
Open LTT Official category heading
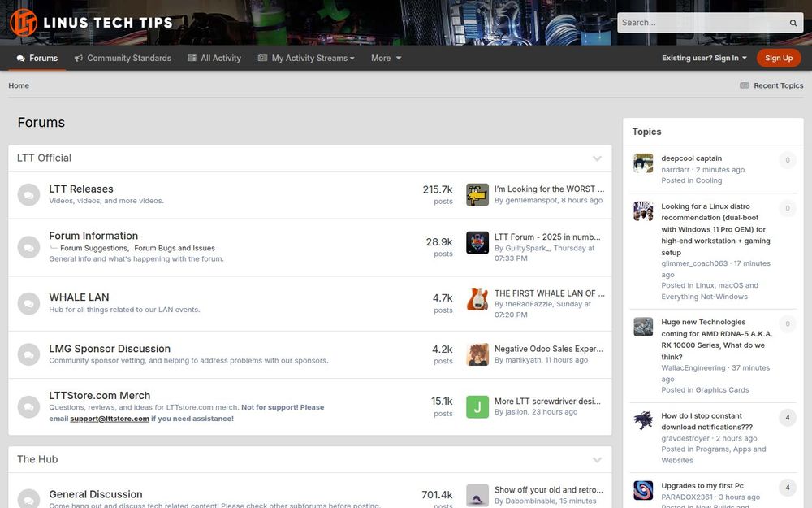[x=44, y=158]
